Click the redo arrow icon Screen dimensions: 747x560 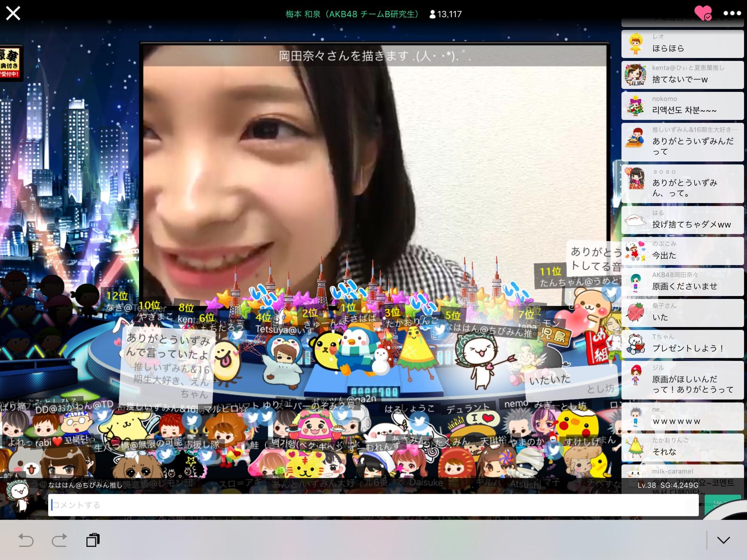click(x=59, y=540)
